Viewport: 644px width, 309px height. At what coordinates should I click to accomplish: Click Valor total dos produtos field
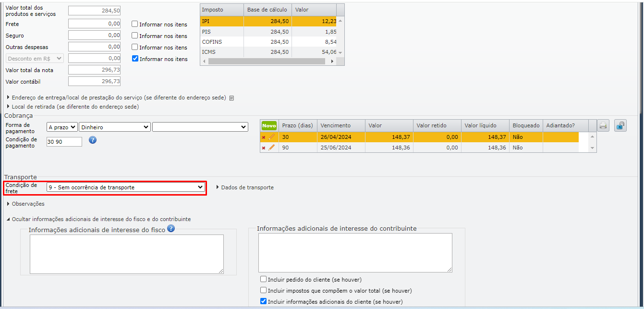pyautogui.click(x=94, y=10)
